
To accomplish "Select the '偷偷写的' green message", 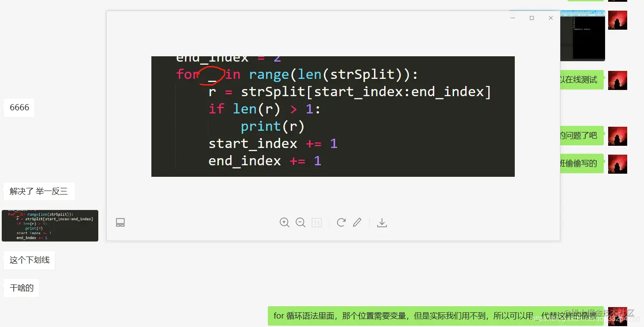I will 582,163.
